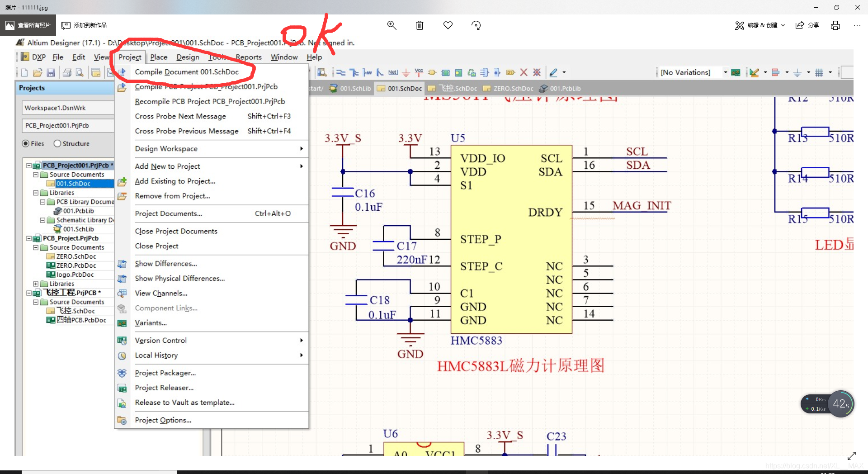Click the fullscreen expand arrow icon
Viewport: 868px width, 474px height.
tap(852, 455)
